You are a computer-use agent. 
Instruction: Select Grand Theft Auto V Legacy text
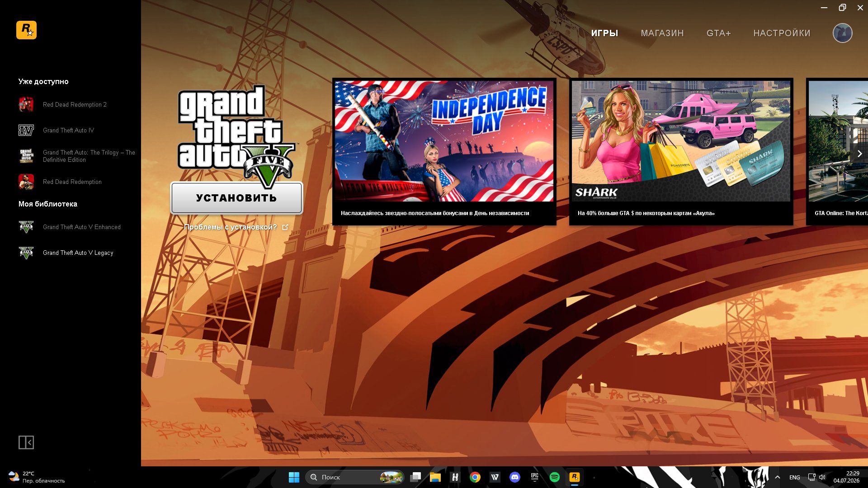(78, 253)
